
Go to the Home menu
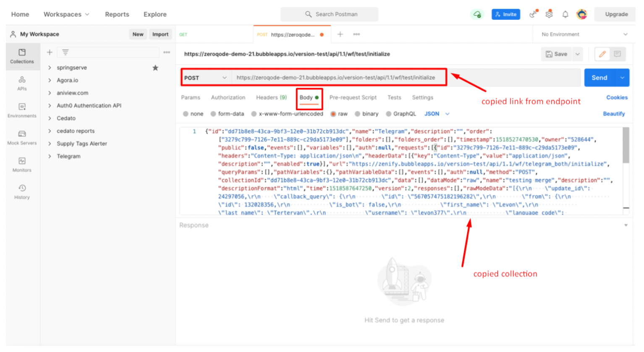(20, 14)
